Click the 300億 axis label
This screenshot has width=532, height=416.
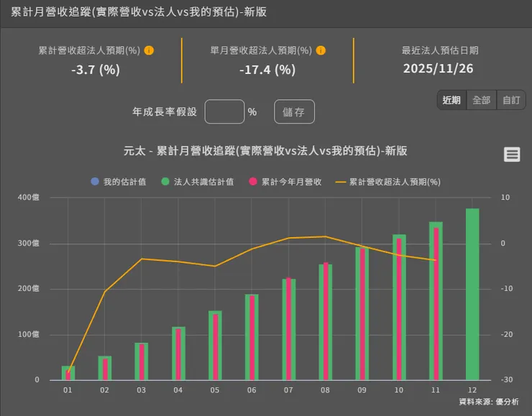pos(29,243)
